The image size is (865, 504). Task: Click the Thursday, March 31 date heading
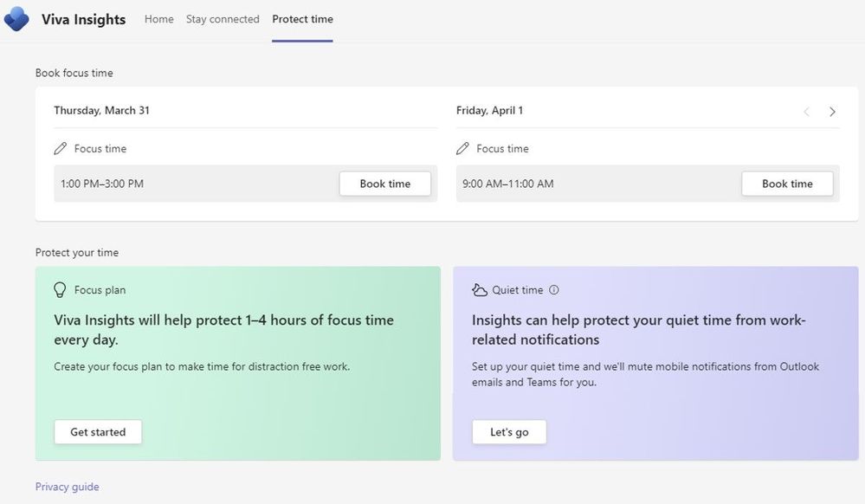point(101,110)
